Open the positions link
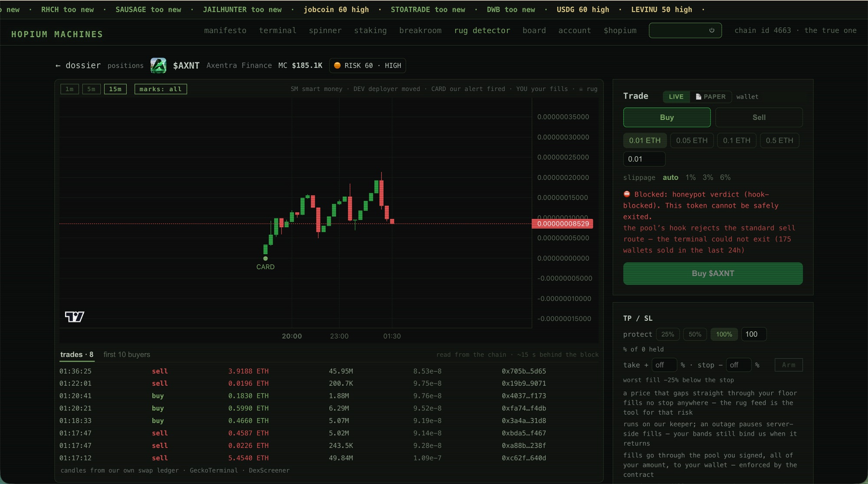The height and width of the screenshot is (484, 868). point(125,66)
